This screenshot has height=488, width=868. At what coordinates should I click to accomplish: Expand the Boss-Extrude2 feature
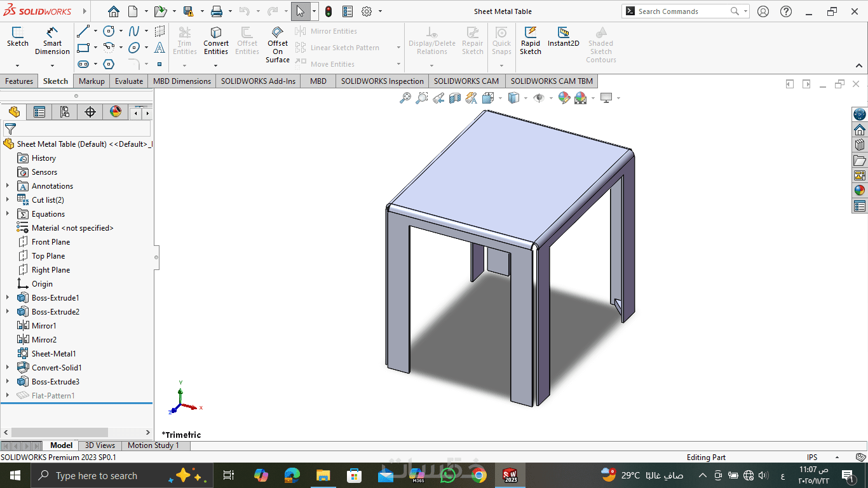click(x=8, y=312)
